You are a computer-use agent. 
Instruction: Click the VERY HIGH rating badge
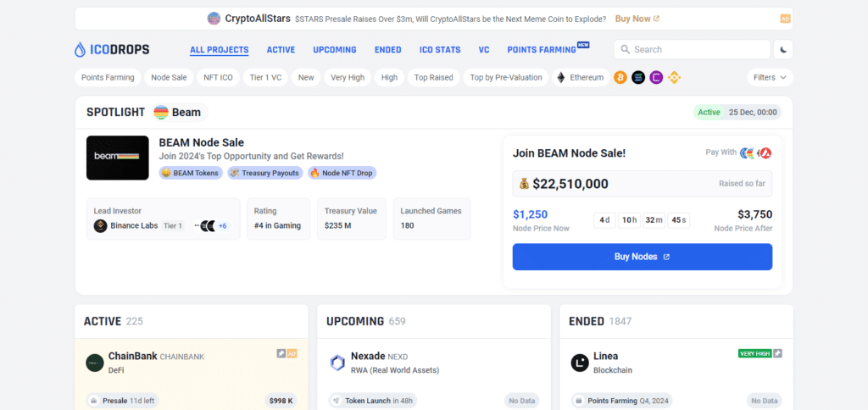point(754,353)
